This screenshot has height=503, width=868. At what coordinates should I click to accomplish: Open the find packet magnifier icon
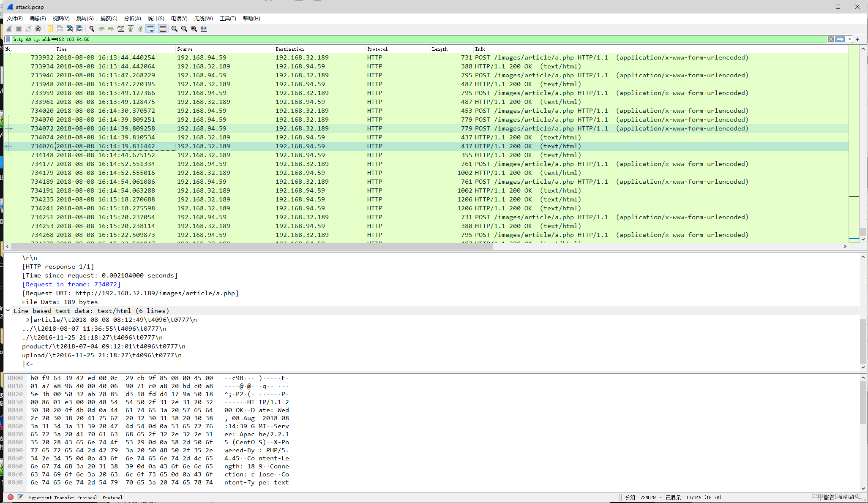92,29
